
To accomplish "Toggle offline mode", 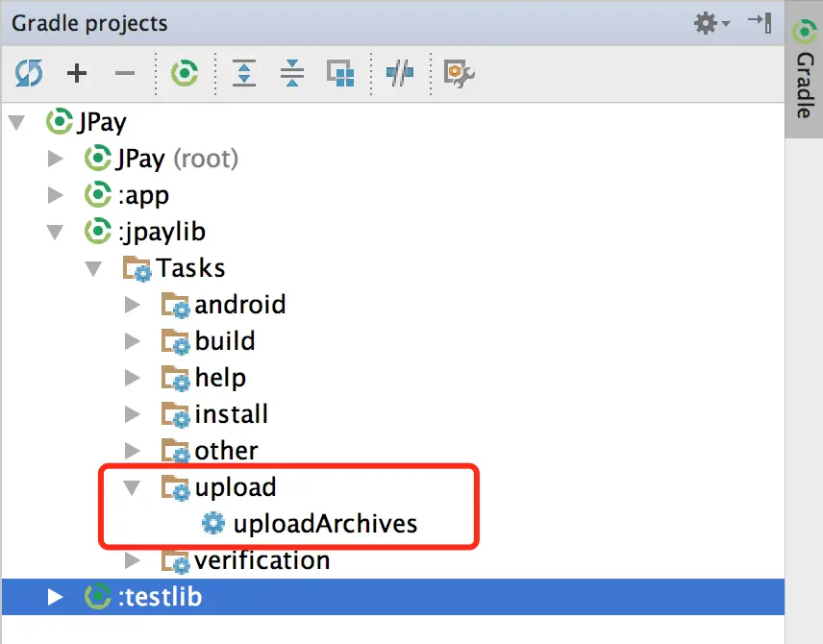I will point(400,73).
